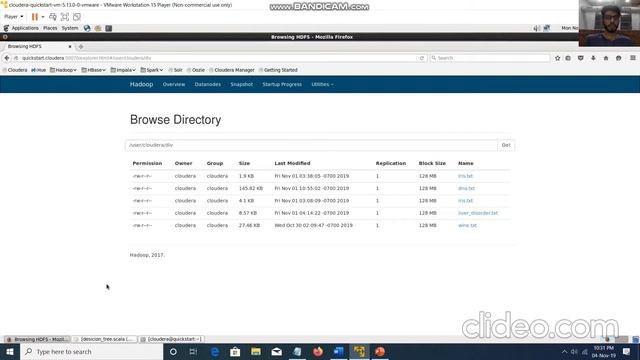Open Cortana circle icon on taskbar
The width and height of the screenshot is (640, 360).
173,351
